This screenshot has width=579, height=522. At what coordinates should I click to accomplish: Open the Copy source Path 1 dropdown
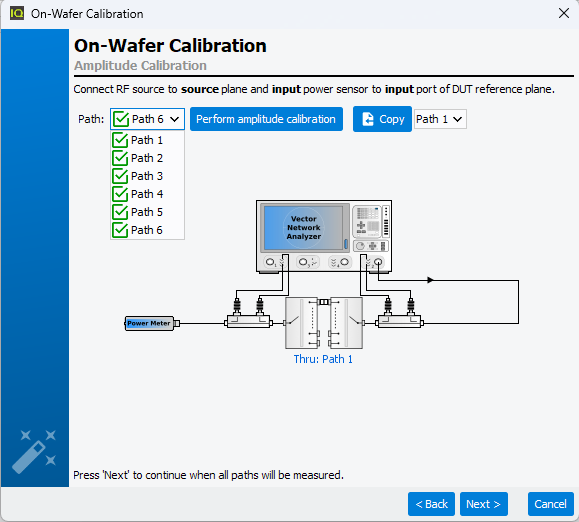point(440,119)
